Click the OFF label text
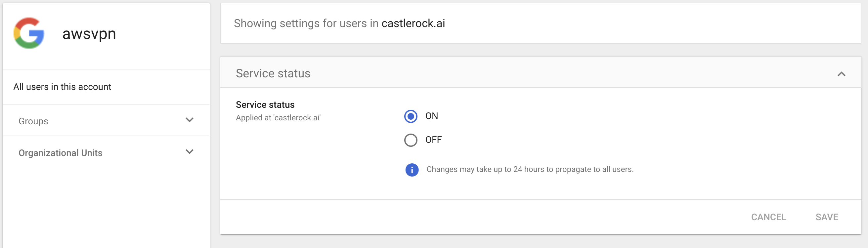Viewport: 868px width, 248px height. click(433, 140)
